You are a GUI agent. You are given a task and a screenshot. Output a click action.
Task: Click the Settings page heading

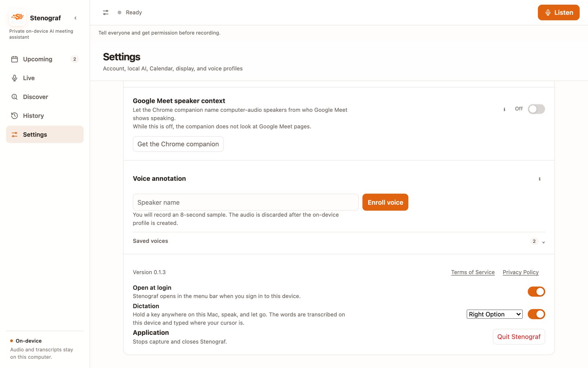coord(122,57)
